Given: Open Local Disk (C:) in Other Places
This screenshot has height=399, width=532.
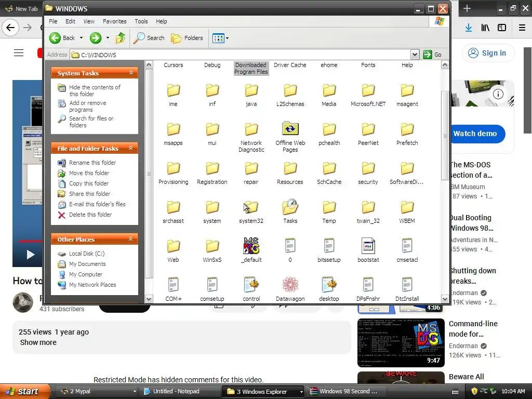Looking at the screenshot, I should (x=81, y=254).
